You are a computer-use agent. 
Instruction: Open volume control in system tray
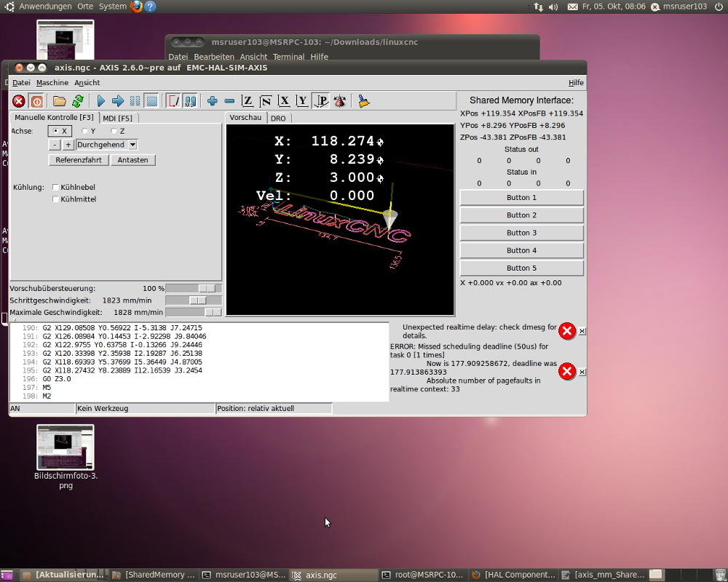[x=553, y=7]
